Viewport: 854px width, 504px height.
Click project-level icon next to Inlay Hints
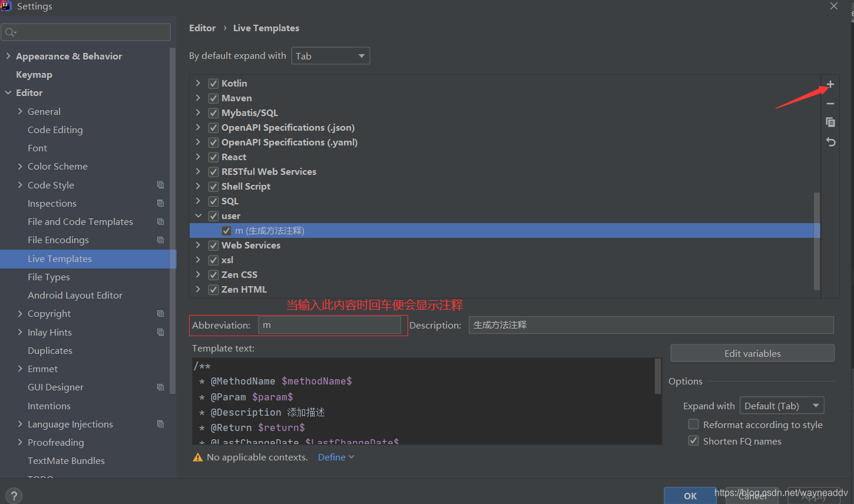point(160,332)
